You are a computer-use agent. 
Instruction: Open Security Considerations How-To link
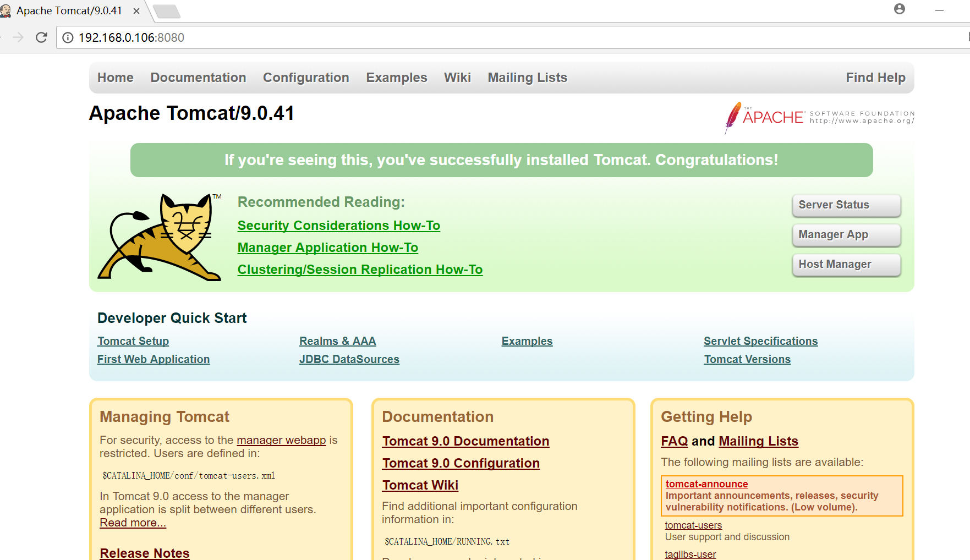339,226
